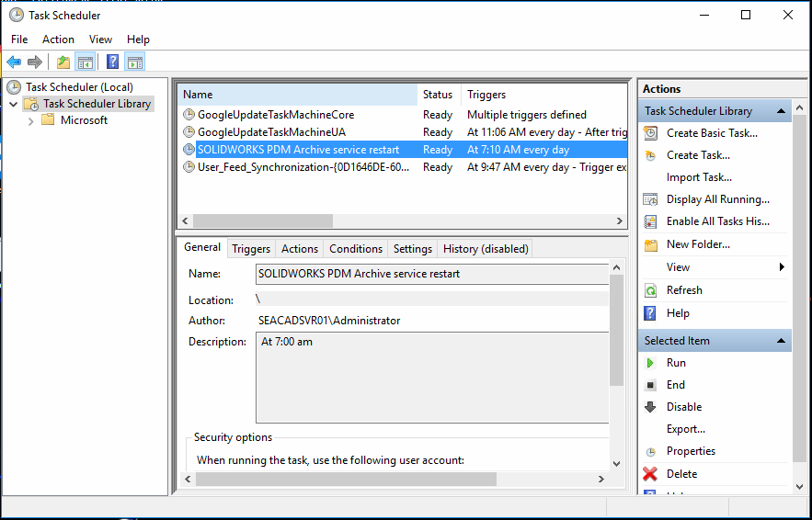Switch to the Actions tab
Viewport: 812px width, 520px height.
pos(300,249)
